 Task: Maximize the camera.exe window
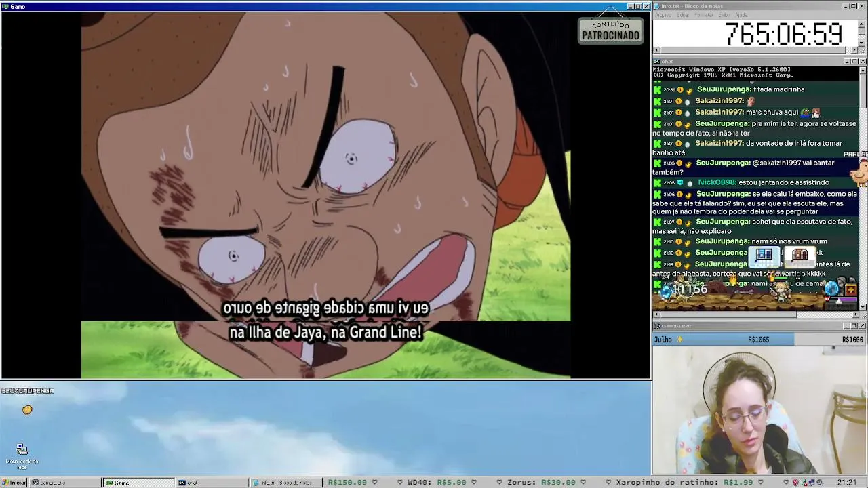pos(854,326)
